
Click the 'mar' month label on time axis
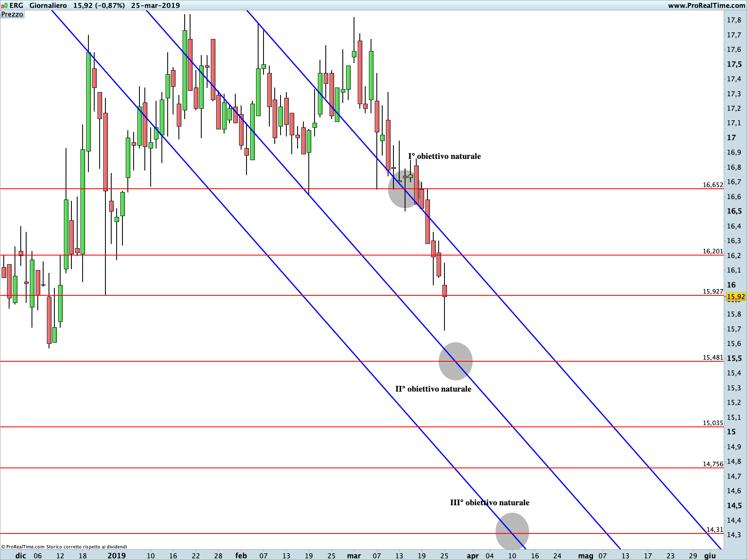(354, 556)
